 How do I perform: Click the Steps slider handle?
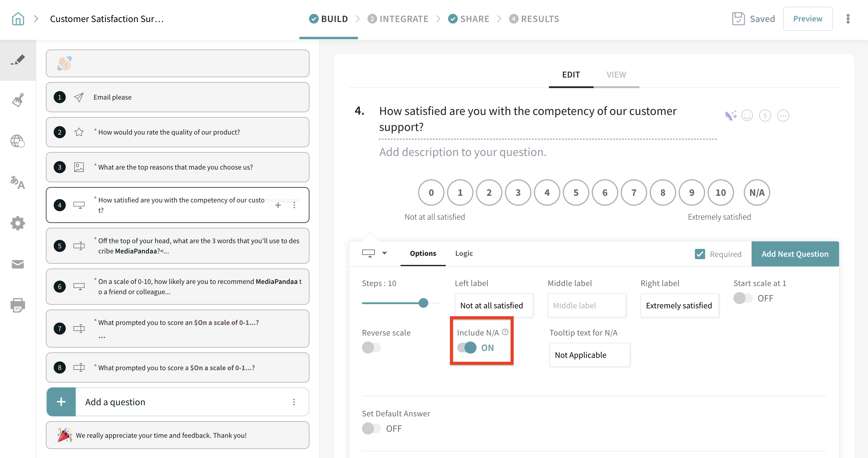(423, 303)
